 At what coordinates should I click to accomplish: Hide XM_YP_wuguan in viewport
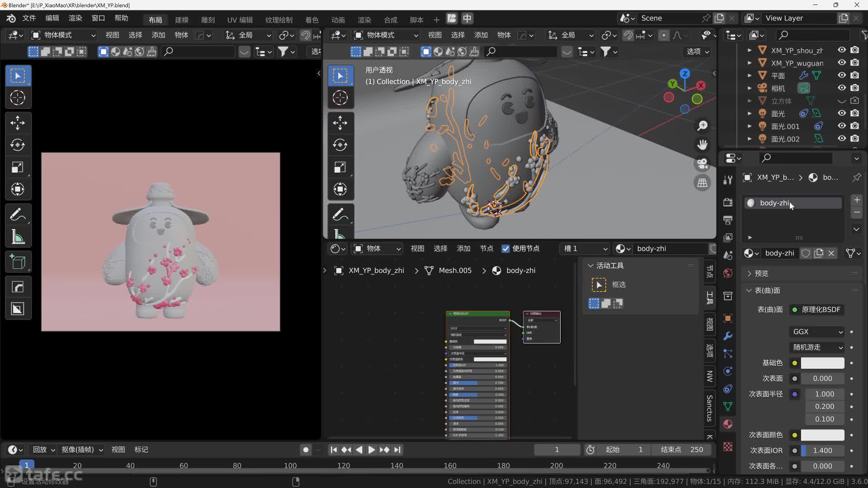click(842, 63)
